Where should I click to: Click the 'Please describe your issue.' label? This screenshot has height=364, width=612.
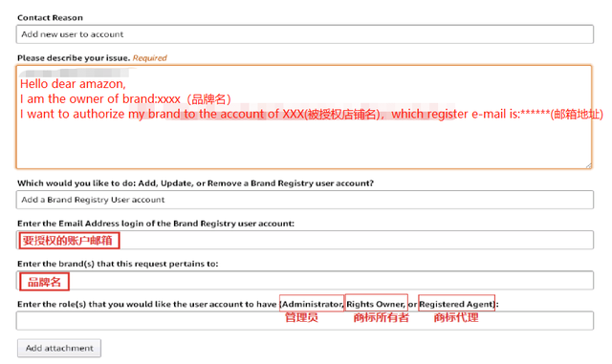pyautogui.click(x=74, y=58)
